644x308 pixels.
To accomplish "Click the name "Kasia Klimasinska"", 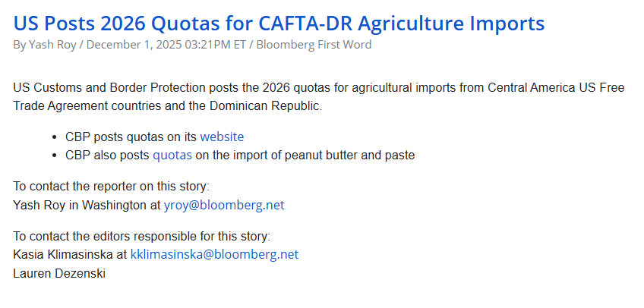I will click(63, 255).
